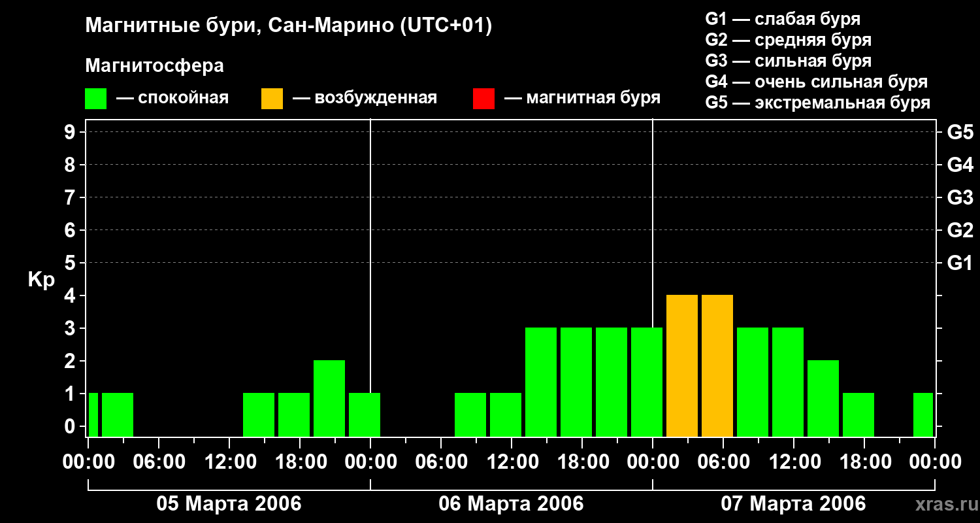The height and width of the screenshot is (523, 980).
Task: Click the 18:00 time label for 05 Марта 2006
Action: (x=300, y=462)
